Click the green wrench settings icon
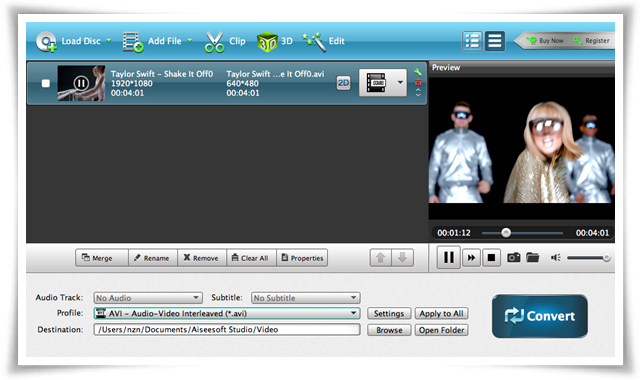640x380 pixels. [418, 72]
